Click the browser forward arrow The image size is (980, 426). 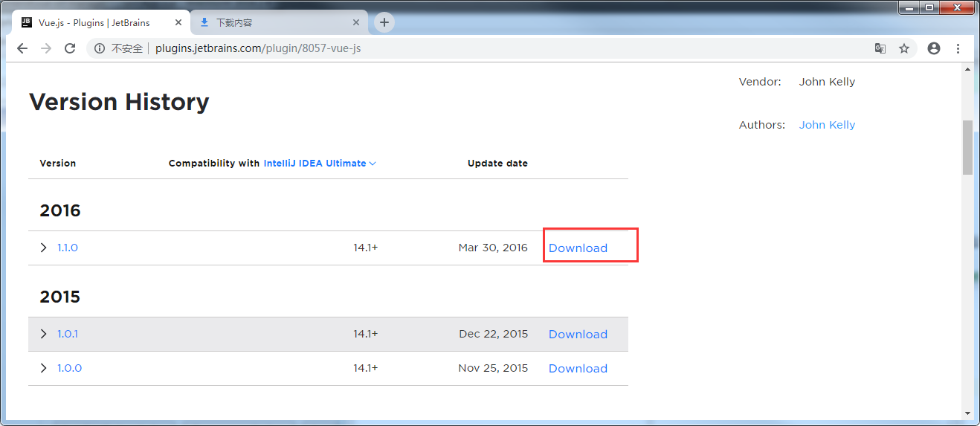point(46,48)
